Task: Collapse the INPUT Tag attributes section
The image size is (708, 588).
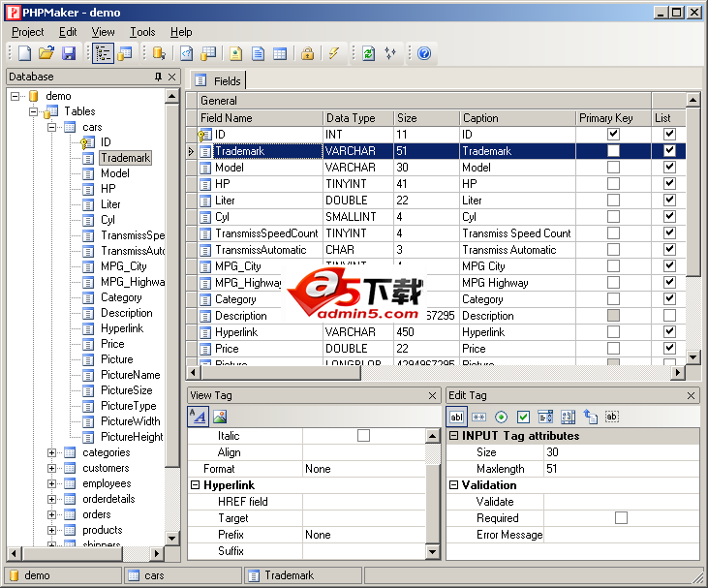Action: tap(454, 436)
